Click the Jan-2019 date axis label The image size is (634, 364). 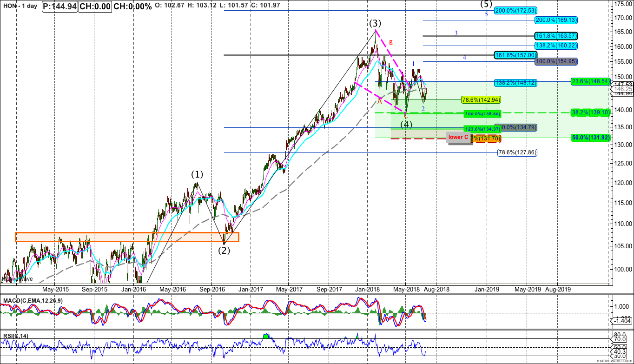pos(487,289)
